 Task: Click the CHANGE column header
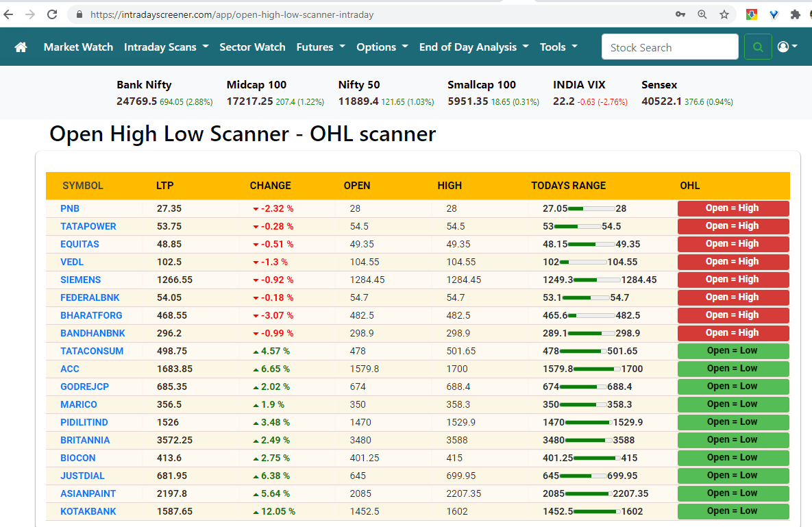tap(270, 185)
